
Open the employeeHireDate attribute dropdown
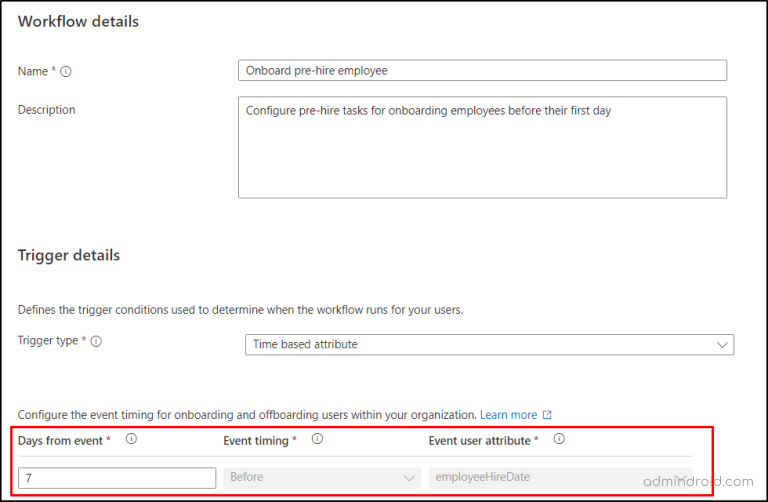(x=560, y=478)
